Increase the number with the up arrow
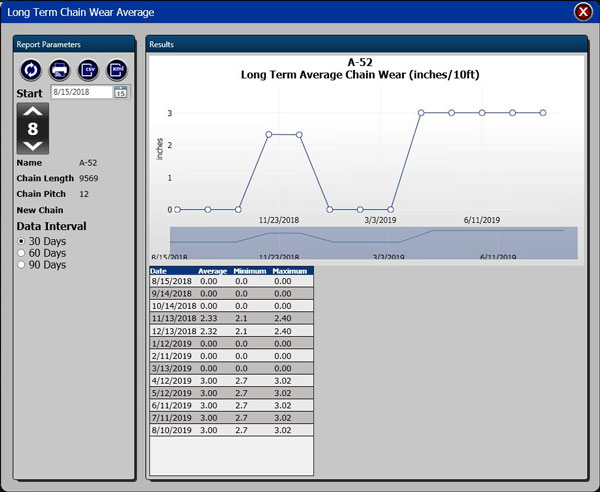This screenshot has height=492, width=600. (33, 112)
